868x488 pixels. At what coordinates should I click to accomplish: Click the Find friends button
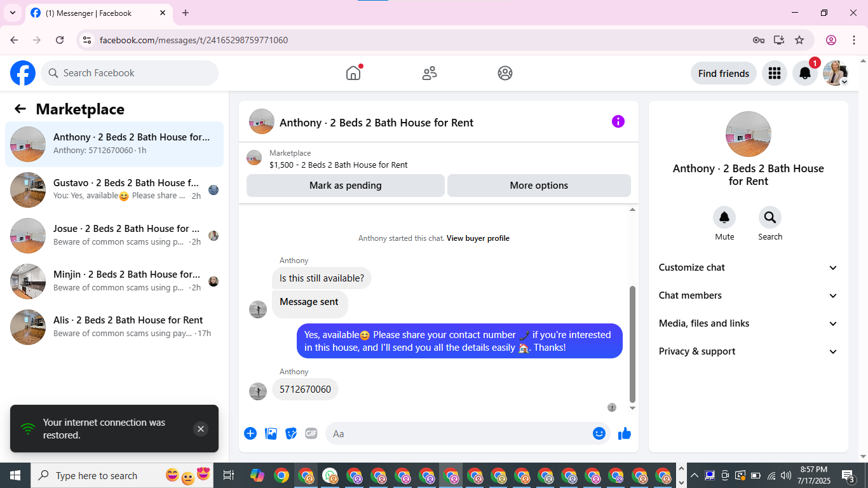coord(724,73)
